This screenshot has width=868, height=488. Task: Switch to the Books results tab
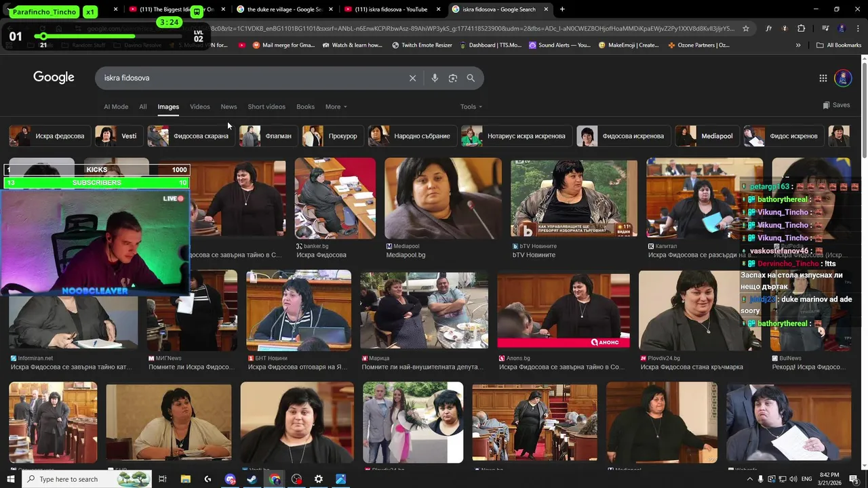(x=305, y=106)
